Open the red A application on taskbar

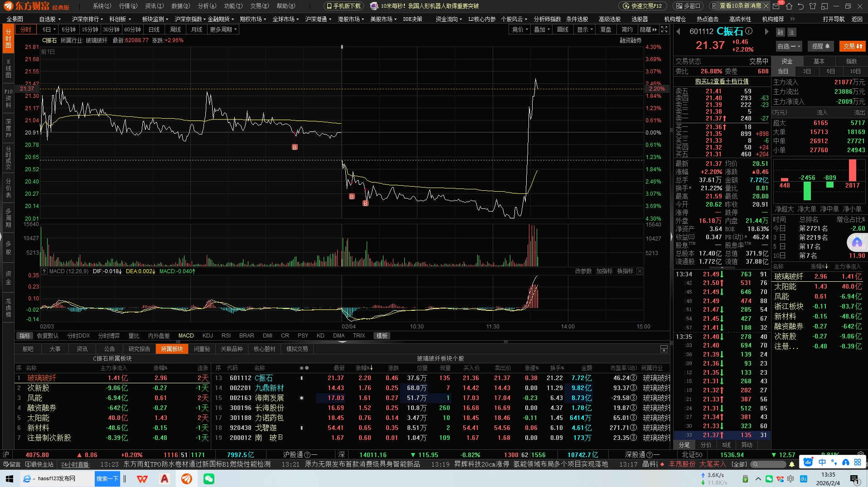point(165,479)
